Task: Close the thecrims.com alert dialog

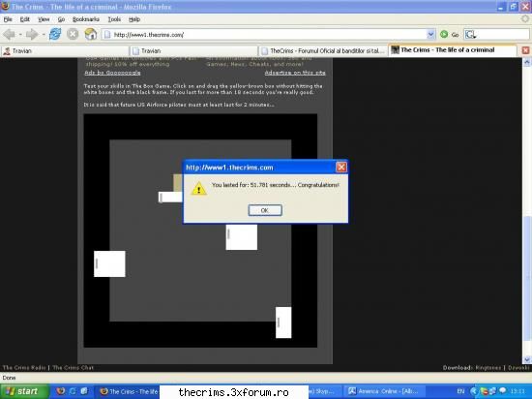Action: point(341,168)
